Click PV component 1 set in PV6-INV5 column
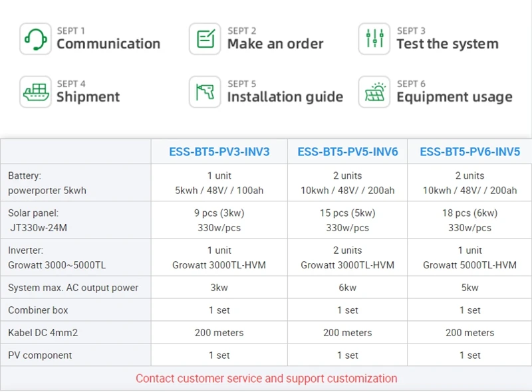Viewport: 532px width, 392px height. pos(469,355)
